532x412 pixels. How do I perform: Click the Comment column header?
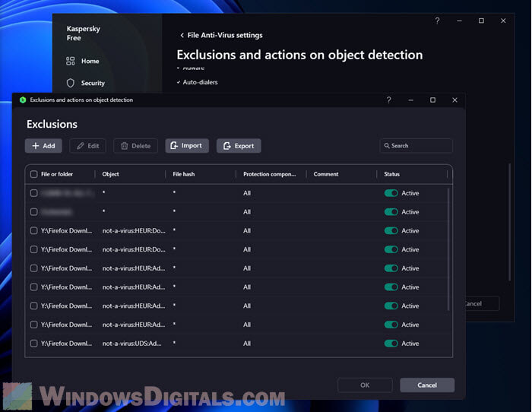pos(326,174)
